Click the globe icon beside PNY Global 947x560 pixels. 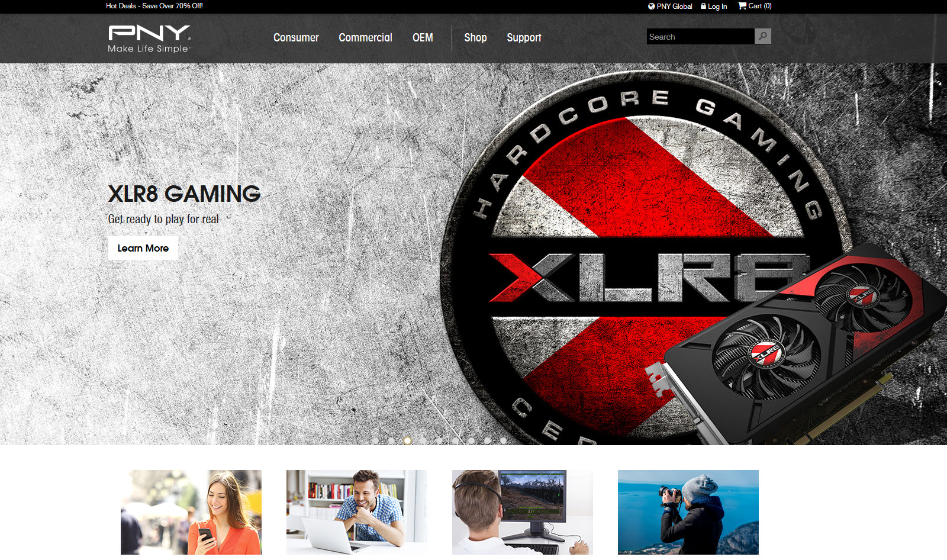(651, 7)
